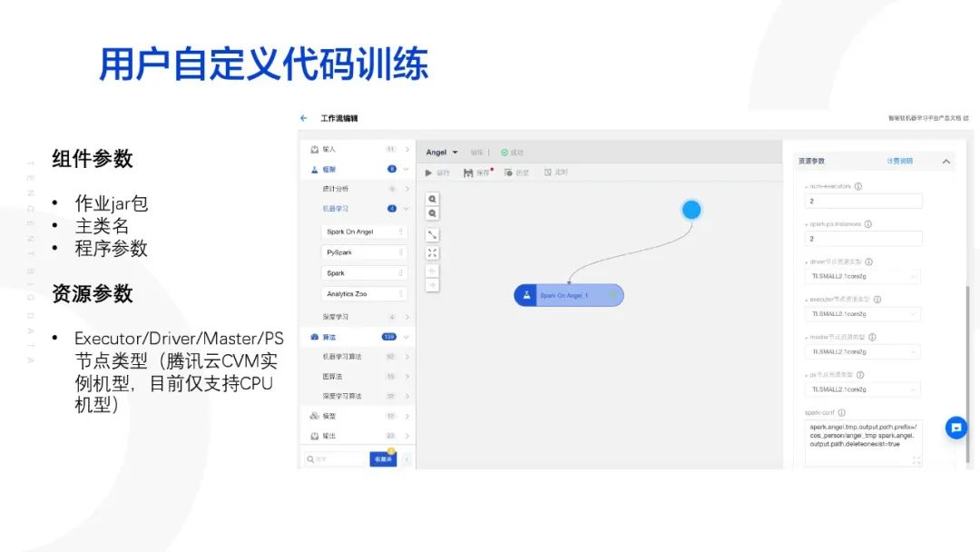
Task: Click the blue circle start node
Action: point(691,210)
